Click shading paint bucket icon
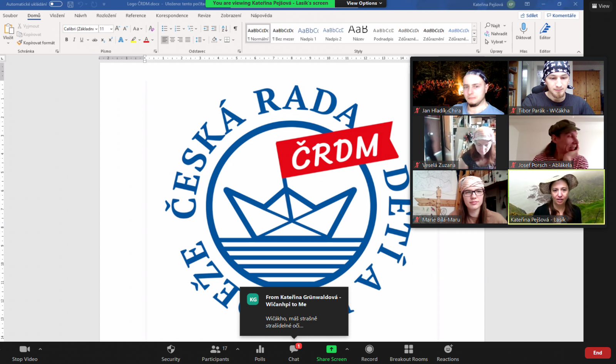 (214, 40)
